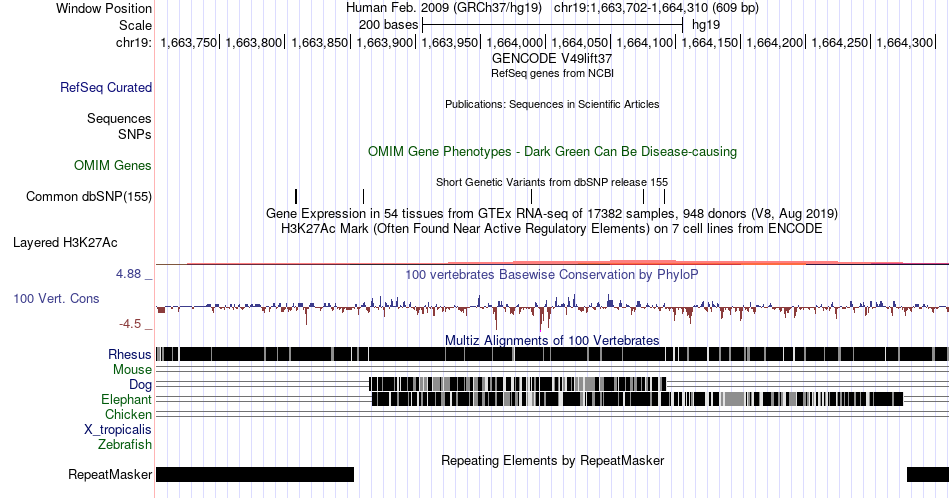Click the SNPs label

[x=135, y=134]
